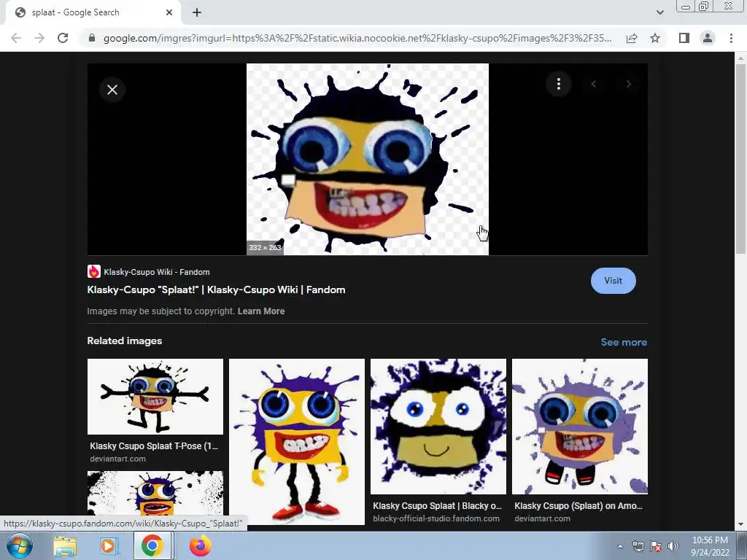Open the partially visible splattered Splaat image below T-Pose
747x560 pixels.
(155, 493)
